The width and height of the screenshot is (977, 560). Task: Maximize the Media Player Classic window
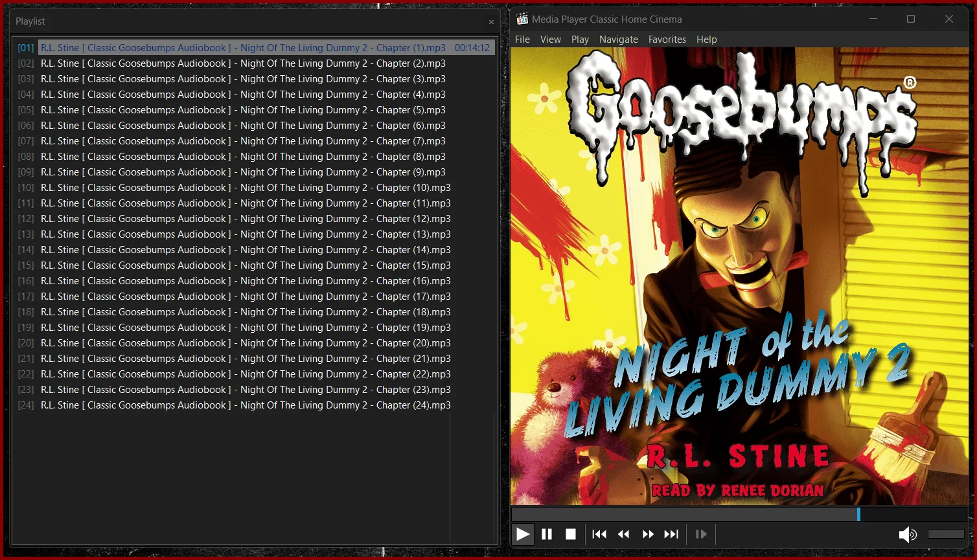pos(911,19)
